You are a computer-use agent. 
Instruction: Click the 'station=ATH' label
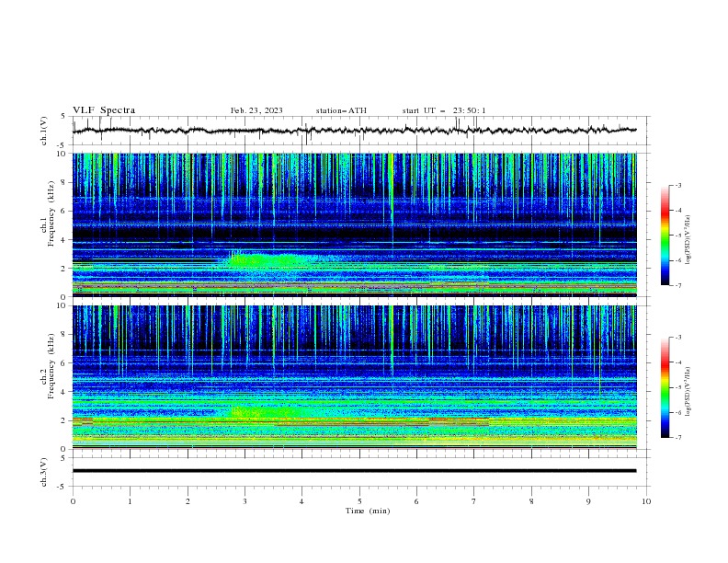tap(341, 110)
